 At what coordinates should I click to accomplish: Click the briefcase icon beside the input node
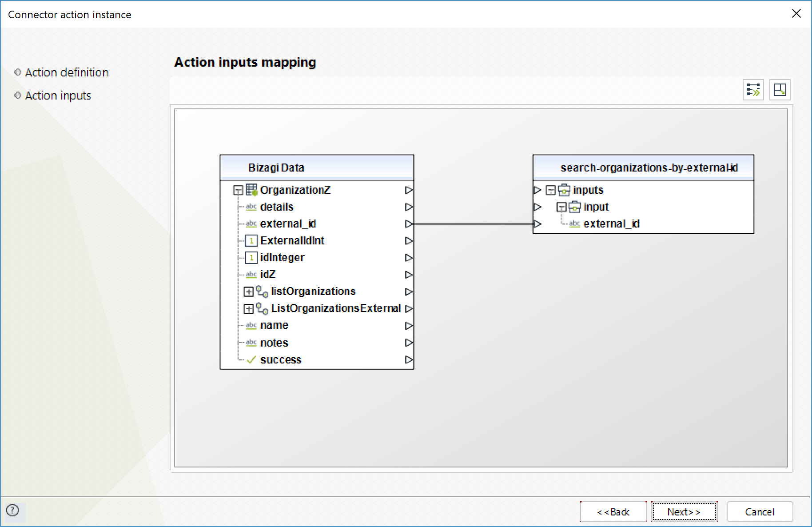575,207
